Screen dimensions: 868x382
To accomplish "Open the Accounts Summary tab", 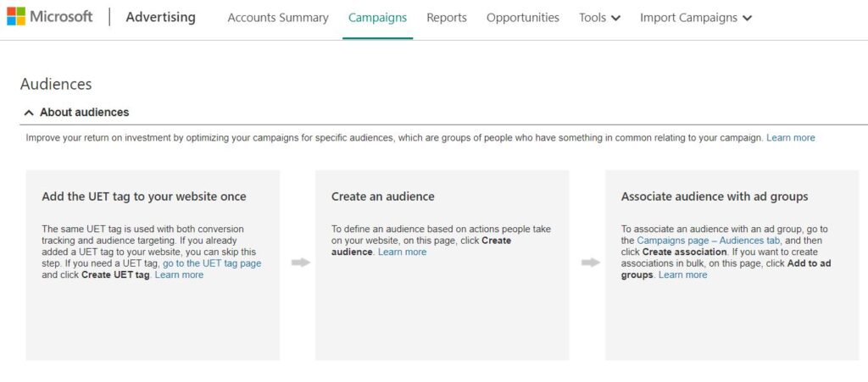I will coord(278,18).
